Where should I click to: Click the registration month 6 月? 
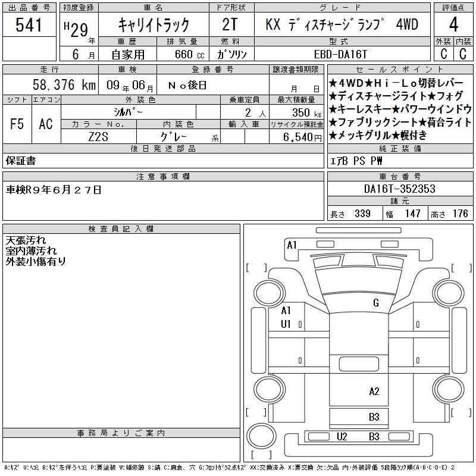(83, 54)
